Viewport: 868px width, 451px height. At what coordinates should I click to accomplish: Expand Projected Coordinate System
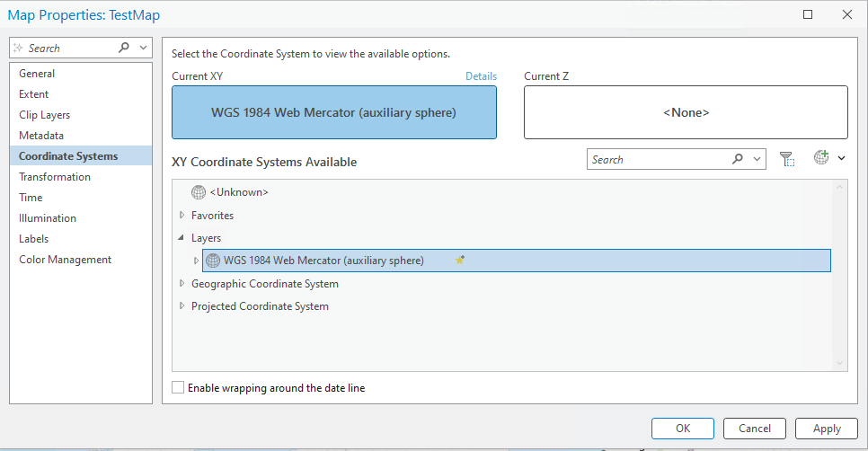pos(182,306)
